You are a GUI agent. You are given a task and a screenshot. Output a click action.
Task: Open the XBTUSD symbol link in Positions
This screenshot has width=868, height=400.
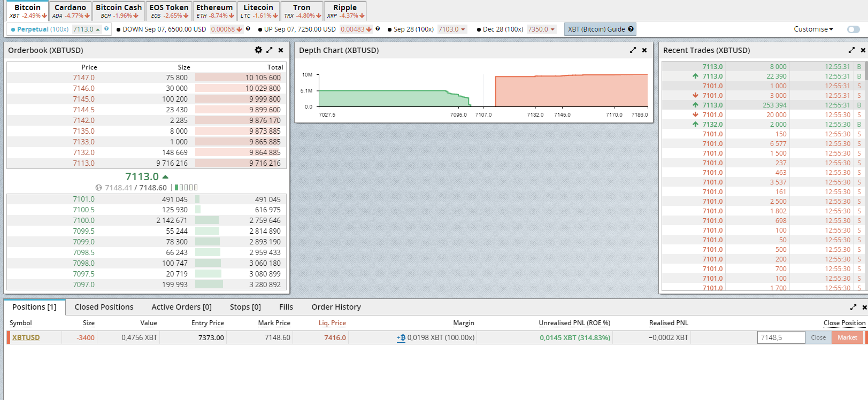(26, 337)
